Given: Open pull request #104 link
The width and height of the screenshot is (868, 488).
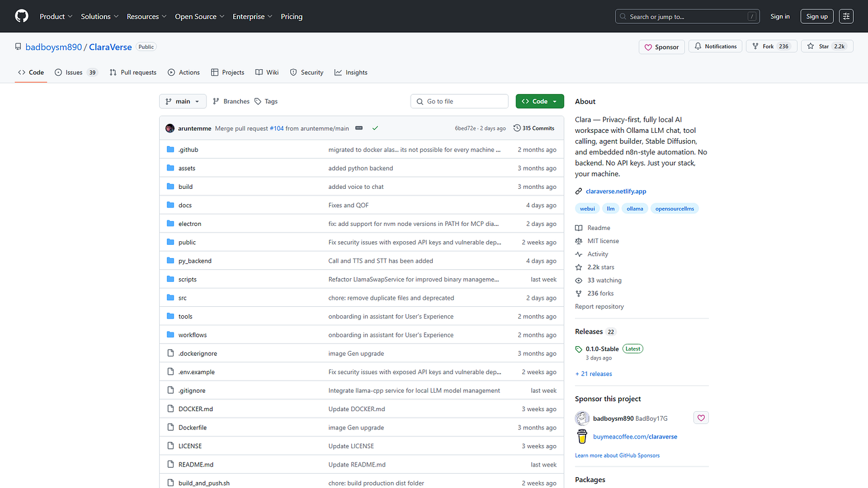Looking at the screenshot, I should coord(277,128).
